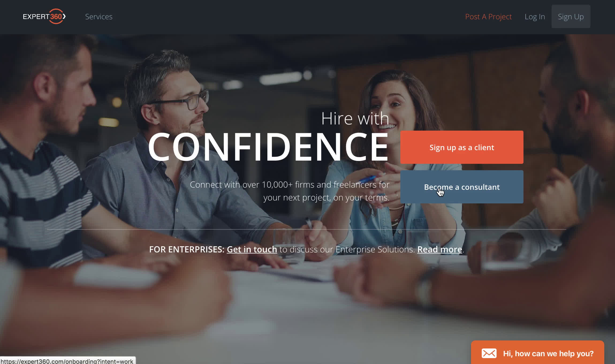The image size is (615, 364).
Task: Click the Get in touch enterprise link
Action: 252,250
